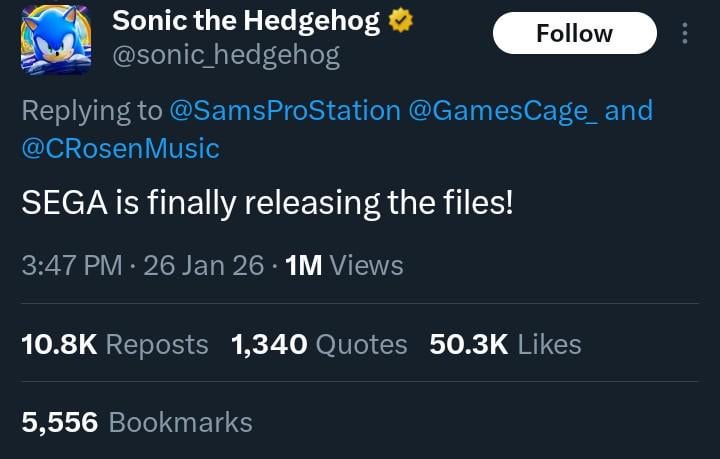Show the 50.3K Likes list
720x459 pixels.
505,345
